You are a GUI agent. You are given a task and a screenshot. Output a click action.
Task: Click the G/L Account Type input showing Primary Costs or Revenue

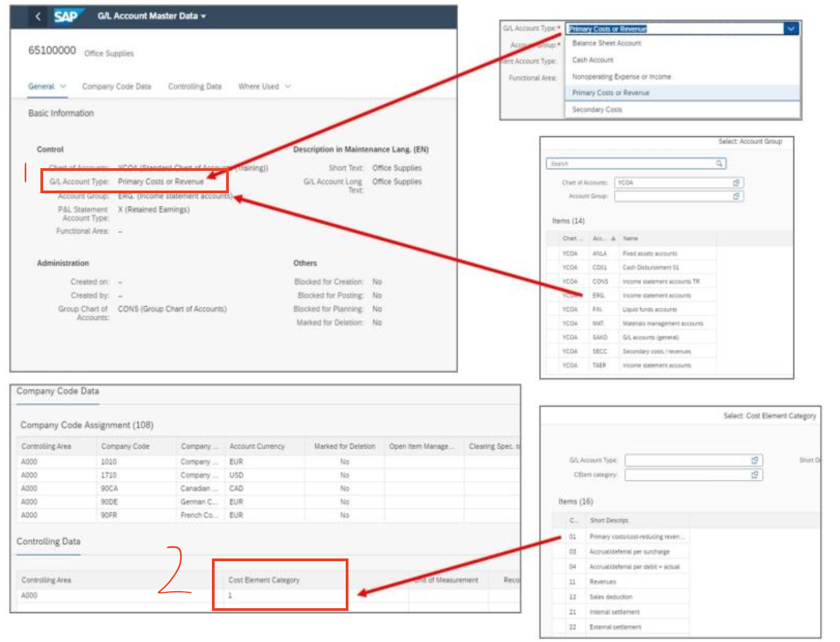pos(675,29)
